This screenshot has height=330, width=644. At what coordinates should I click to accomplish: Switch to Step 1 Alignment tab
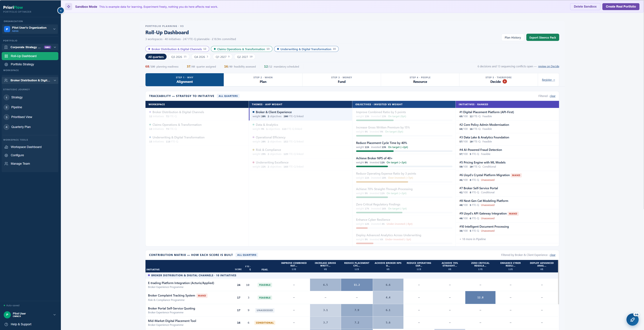point(184,80)
